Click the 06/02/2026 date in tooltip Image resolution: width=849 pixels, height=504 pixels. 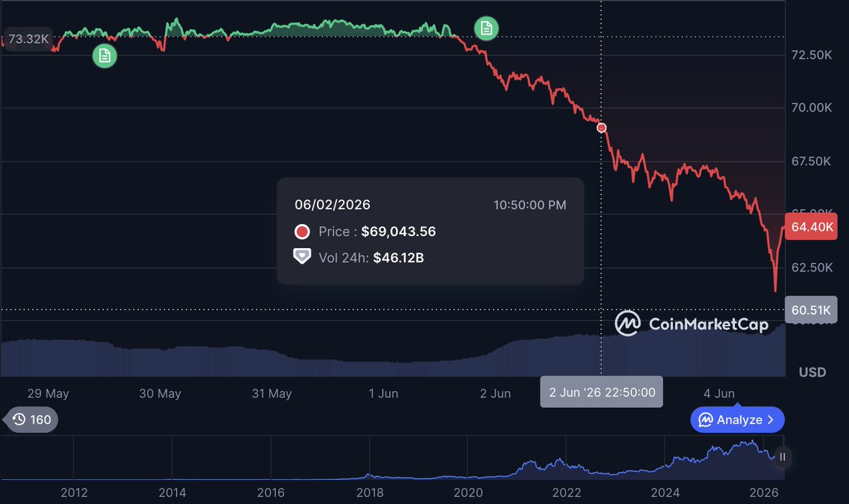(x=333, y=205)
